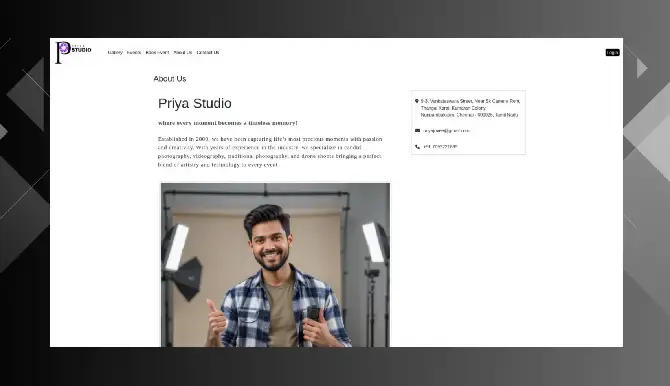Go to the Events page
This screenshot has height=386, width=670.
[134, 53]
